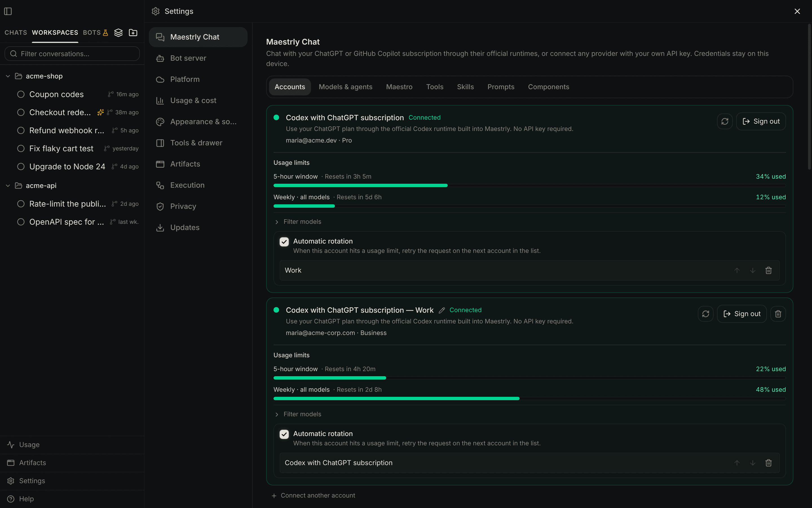Switch to Models & agents tab
The height and width of the screenshot is (508, 812).
click(x=345, y=87)
